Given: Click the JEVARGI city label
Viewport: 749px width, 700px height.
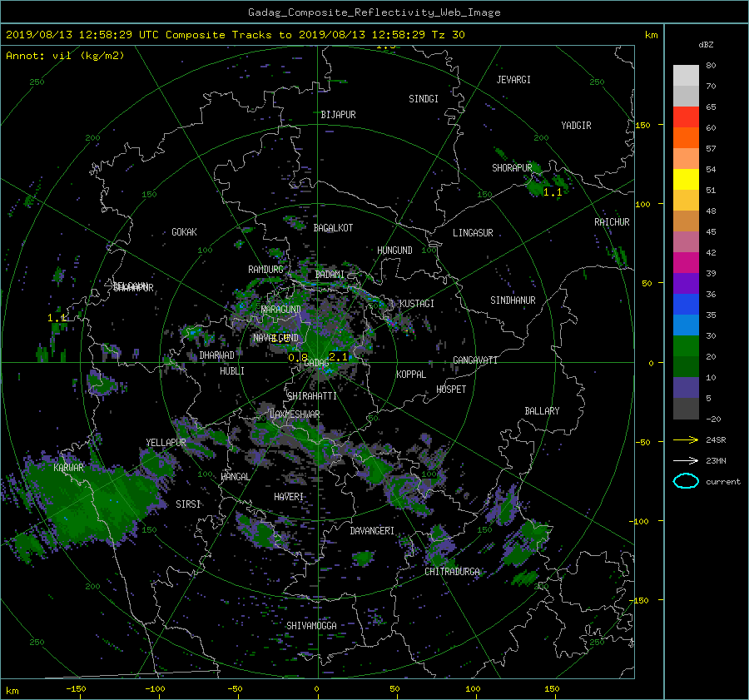Looking at the screenshot, I should [x=513, y=80].
